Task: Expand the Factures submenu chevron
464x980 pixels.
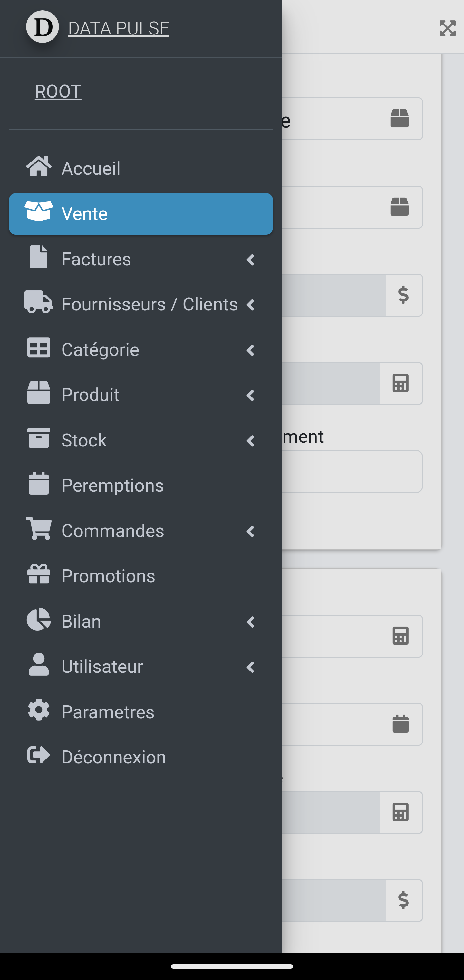Action: click(250, 260)
